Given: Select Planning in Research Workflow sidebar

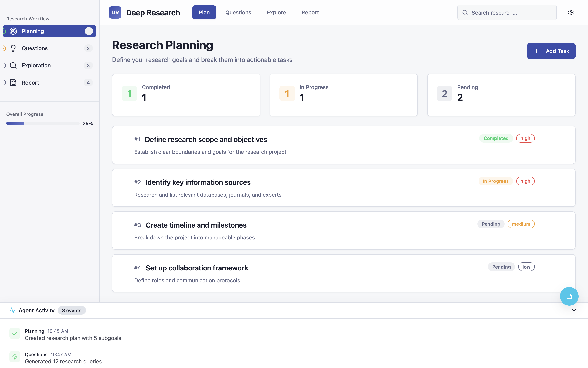Looking at the screenshot, I should [50, 31].
